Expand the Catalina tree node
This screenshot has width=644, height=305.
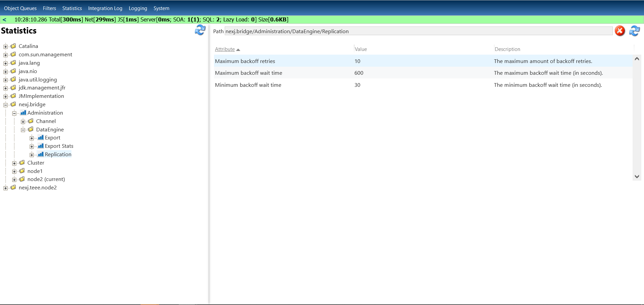coord(5,46)
